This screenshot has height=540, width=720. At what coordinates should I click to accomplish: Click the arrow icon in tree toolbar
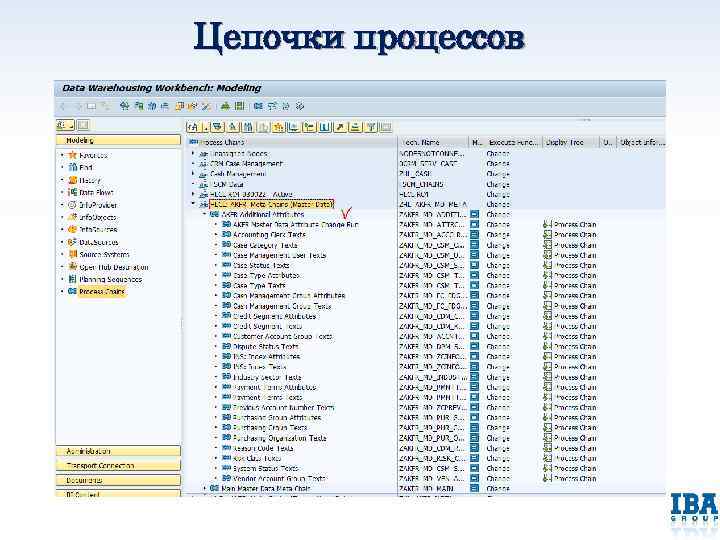(x=340, y=127)
